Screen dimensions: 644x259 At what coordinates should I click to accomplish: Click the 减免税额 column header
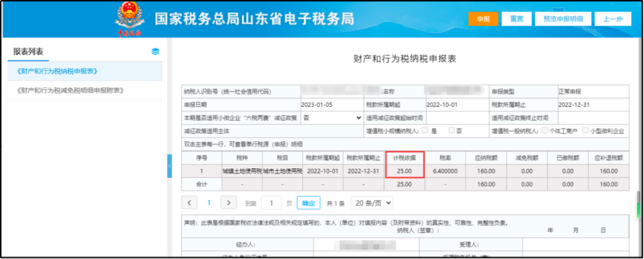[x=527, y=158]
